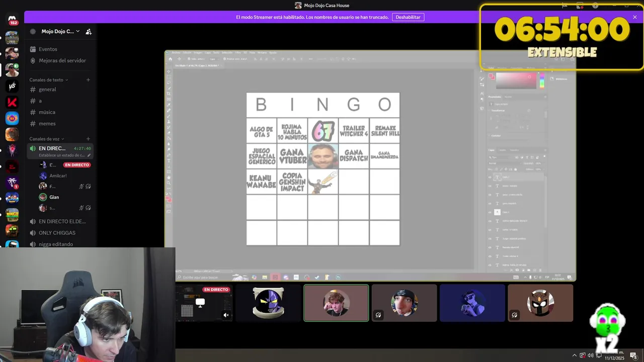Viewport: 644px width, 362px height.
Task: Expand Mojo Dojo server name dropdown
Action: point(77,31)
